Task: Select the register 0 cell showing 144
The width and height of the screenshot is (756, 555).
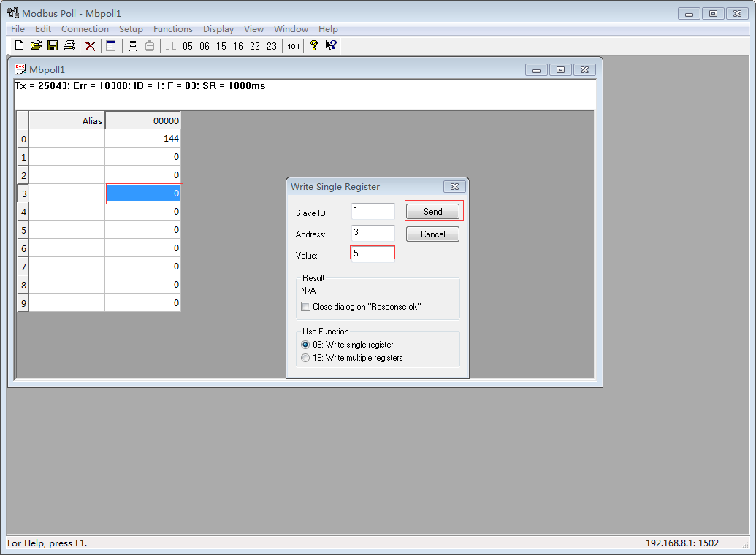Action: 143,139
